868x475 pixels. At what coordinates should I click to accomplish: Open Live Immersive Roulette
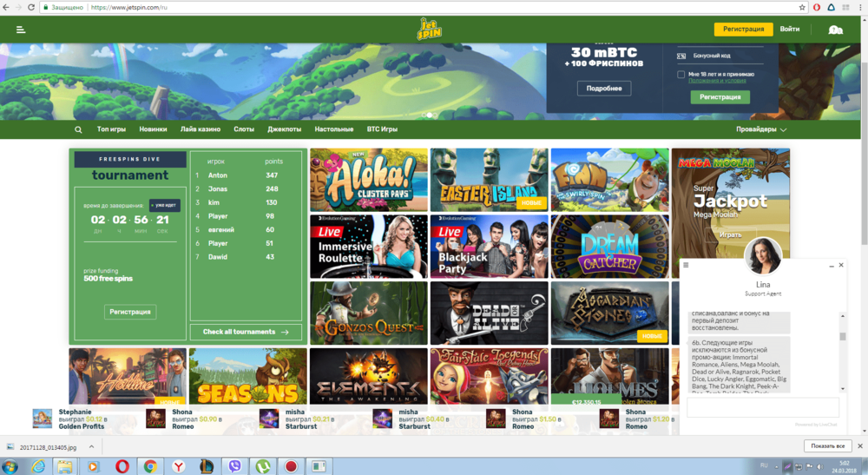(369, 247)
